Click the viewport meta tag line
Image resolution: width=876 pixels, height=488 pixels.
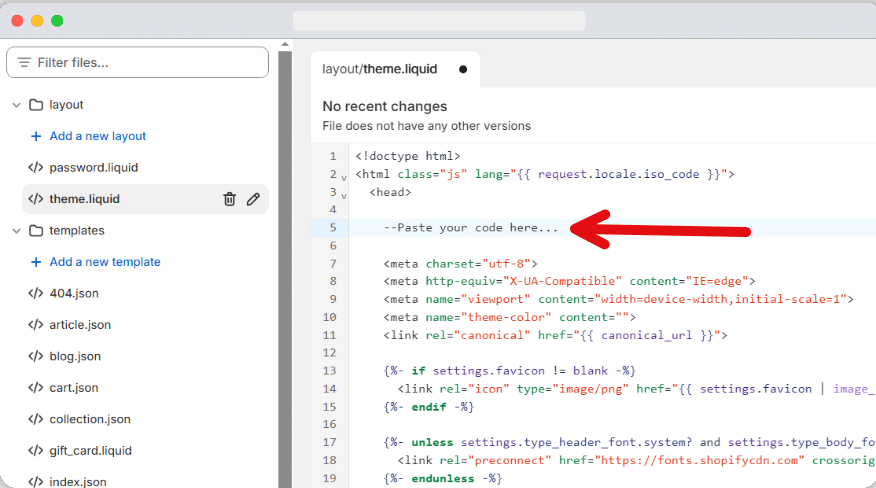[618, 299]
